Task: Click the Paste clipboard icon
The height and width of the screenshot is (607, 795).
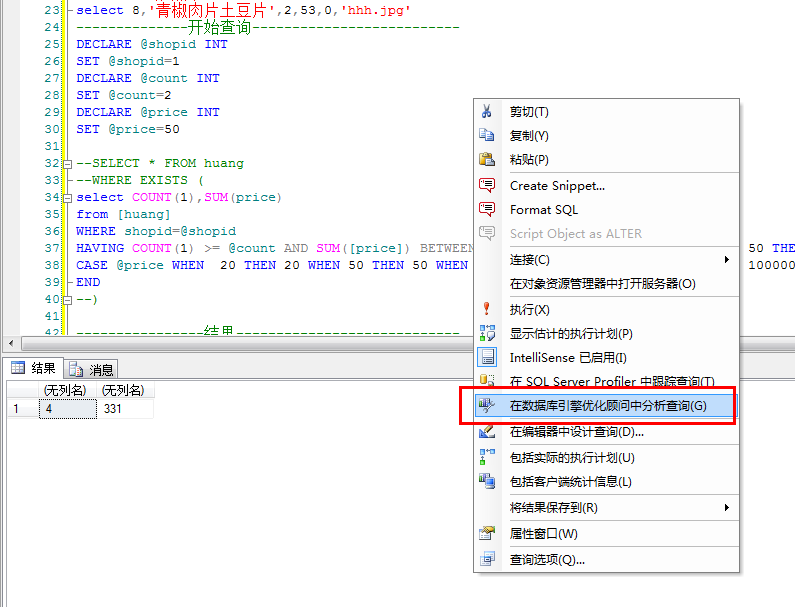Action: click(x=487, y=159)
